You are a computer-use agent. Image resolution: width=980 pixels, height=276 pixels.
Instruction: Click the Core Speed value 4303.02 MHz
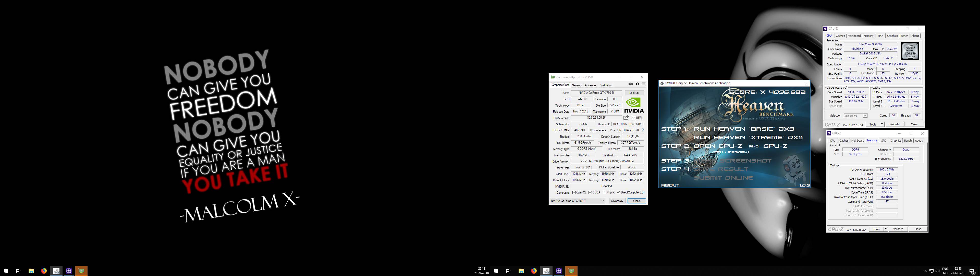(x=856, y=92)
